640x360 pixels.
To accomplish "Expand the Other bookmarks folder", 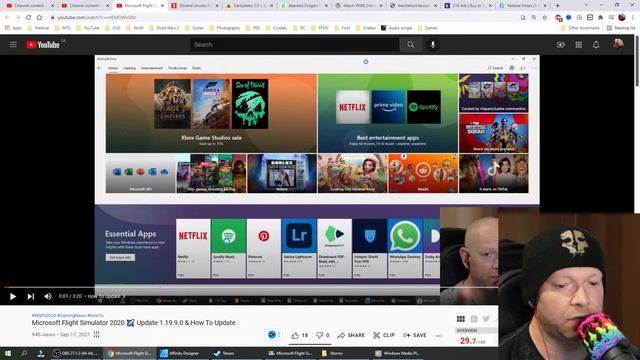I will coord(580,28).
